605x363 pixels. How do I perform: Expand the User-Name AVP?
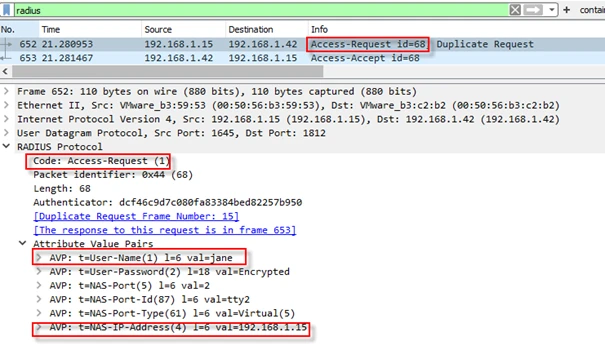tap(39, 257)
